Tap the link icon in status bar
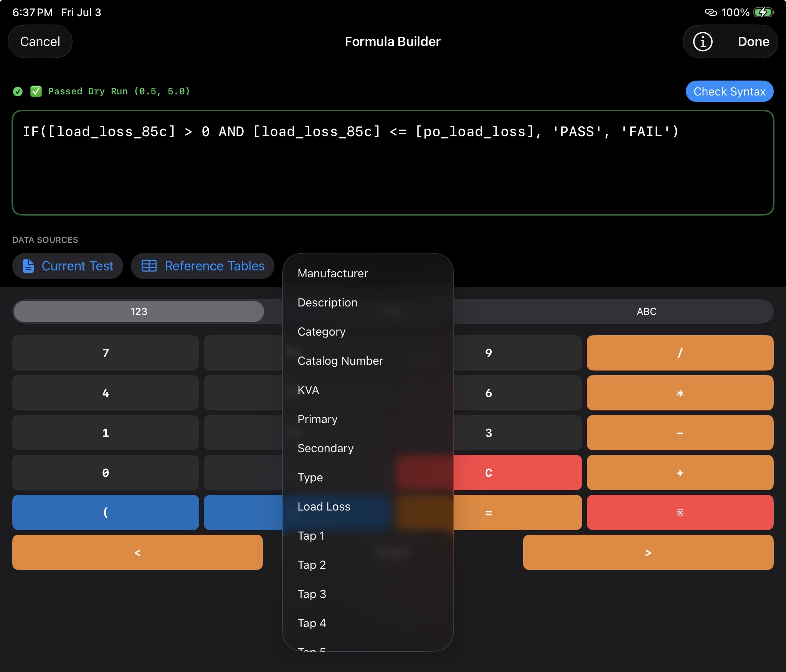Screen dimensions: 786x672 coord(710,12)
